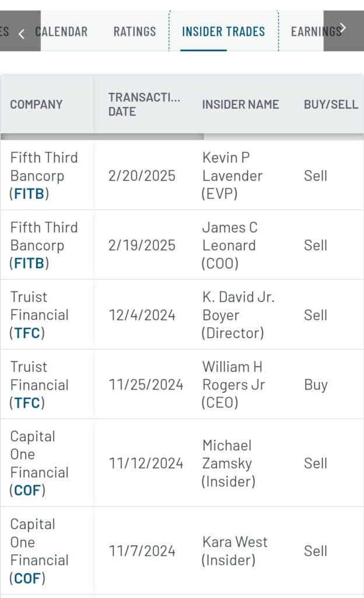
Task: Switch to the Calendar tab
Action: point(61,32)
